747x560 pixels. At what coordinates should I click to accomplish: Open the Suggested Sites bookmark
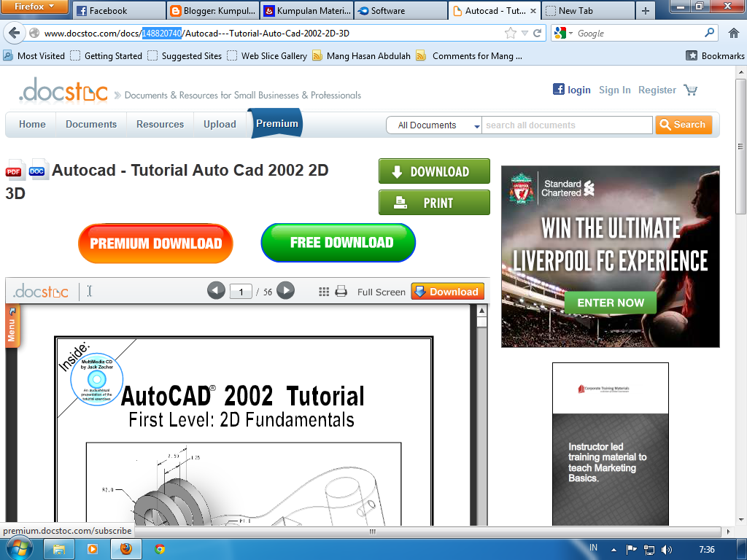click(185, 55)
